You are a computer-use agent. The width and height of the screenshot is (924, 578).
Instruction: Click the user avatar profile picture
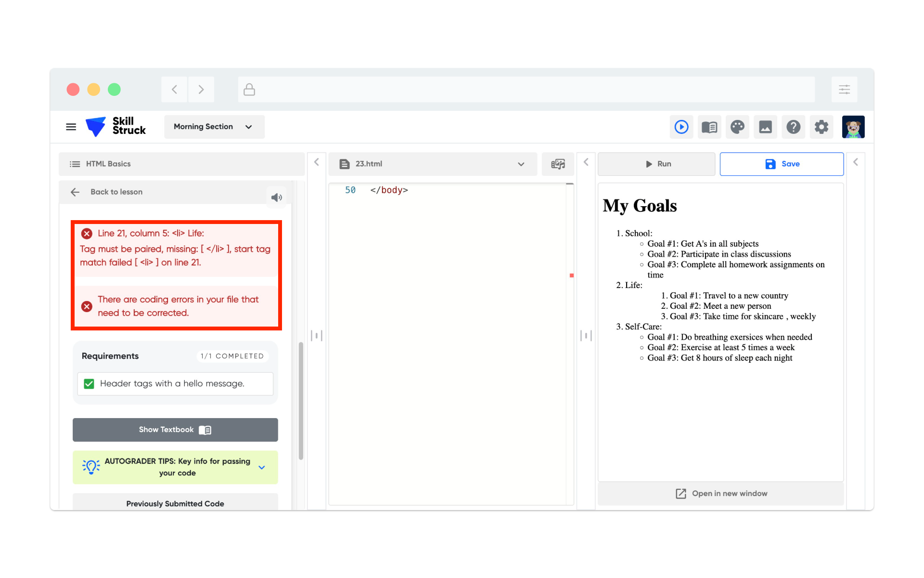(853, 127)
